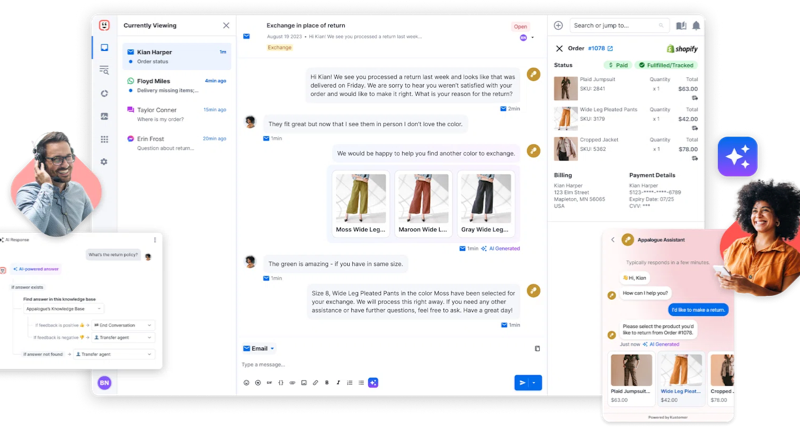Open the apps grid icon in sidebar
Viewport: 800px width, 430px height.
tap(104, 139)
